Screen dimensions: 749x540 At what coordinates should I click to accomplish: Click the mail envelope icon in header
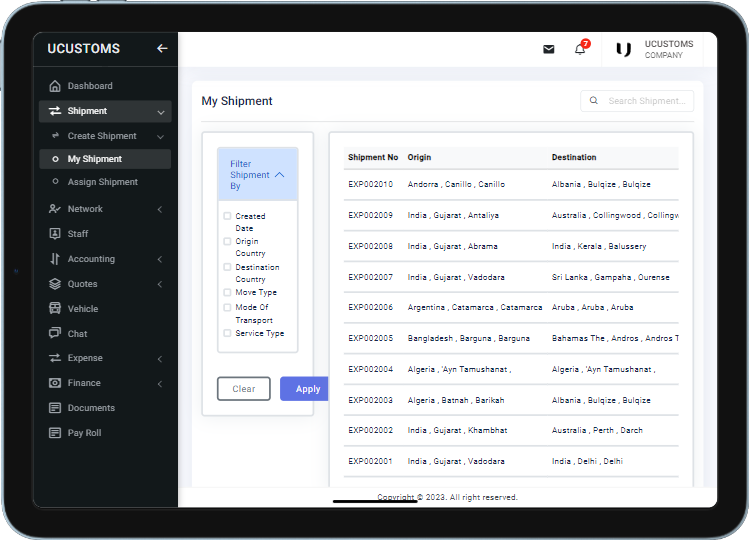[548, 49]
